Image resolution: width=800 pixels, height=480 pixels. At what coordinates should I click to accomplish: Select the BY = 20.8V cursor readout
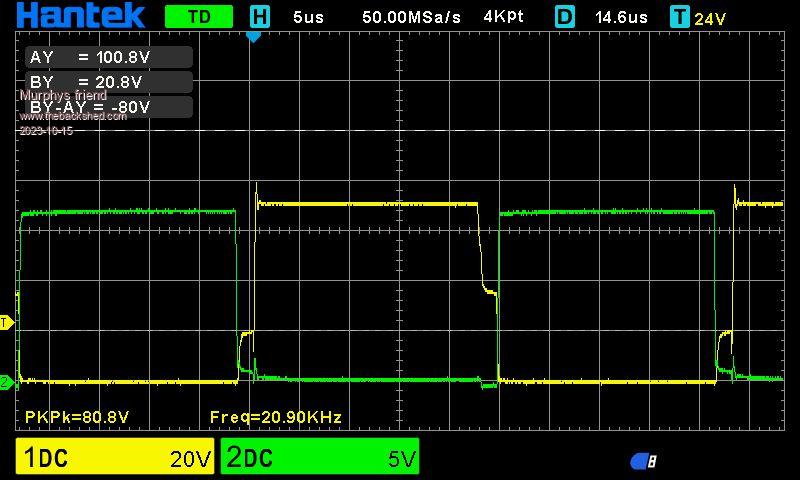108,82
